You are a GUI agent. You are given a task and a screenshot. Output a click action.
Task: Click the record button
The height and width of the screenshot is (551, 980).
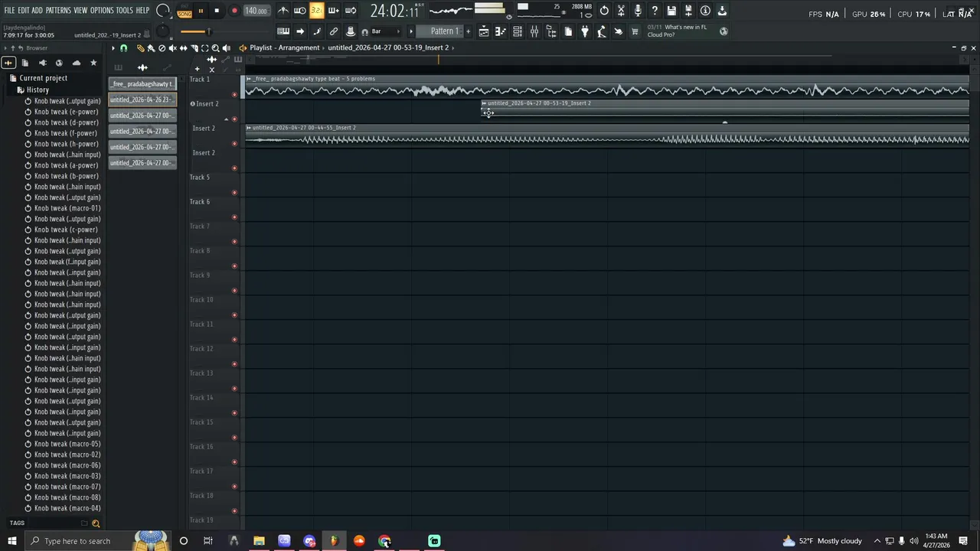tap(234, 11)
